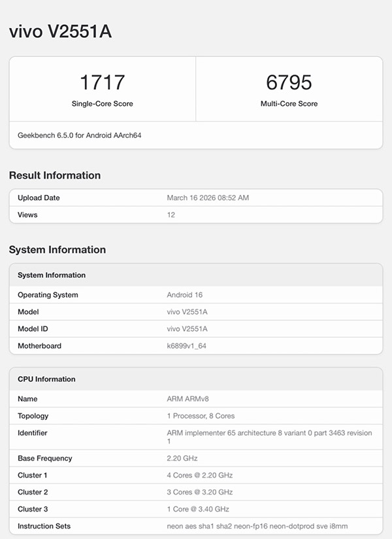
Task: Click the Android 16 operating system value
Action: pyautogui.click(x=185, y=295)
